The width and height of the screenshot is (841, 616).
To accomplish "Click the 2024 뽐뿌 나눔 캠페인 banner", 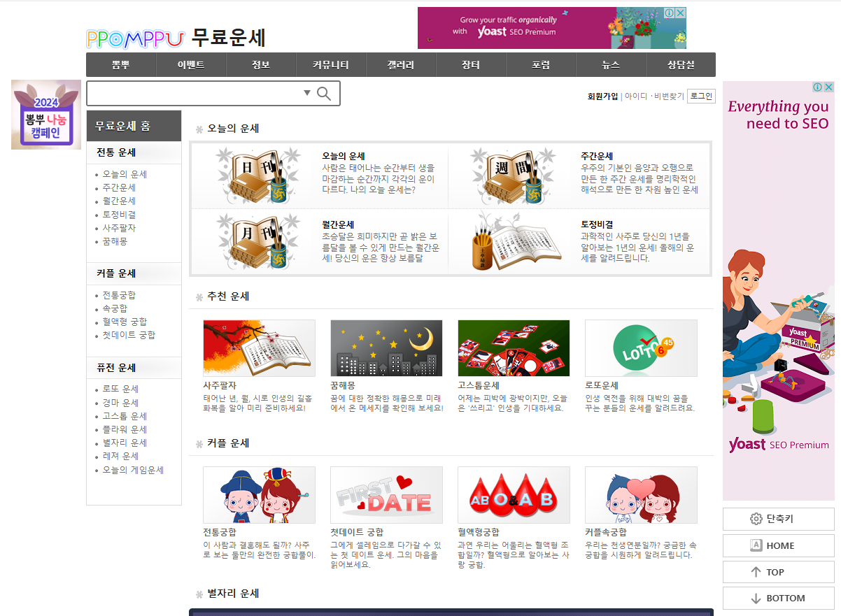I will pyautogui.click(x=46, y=114).
